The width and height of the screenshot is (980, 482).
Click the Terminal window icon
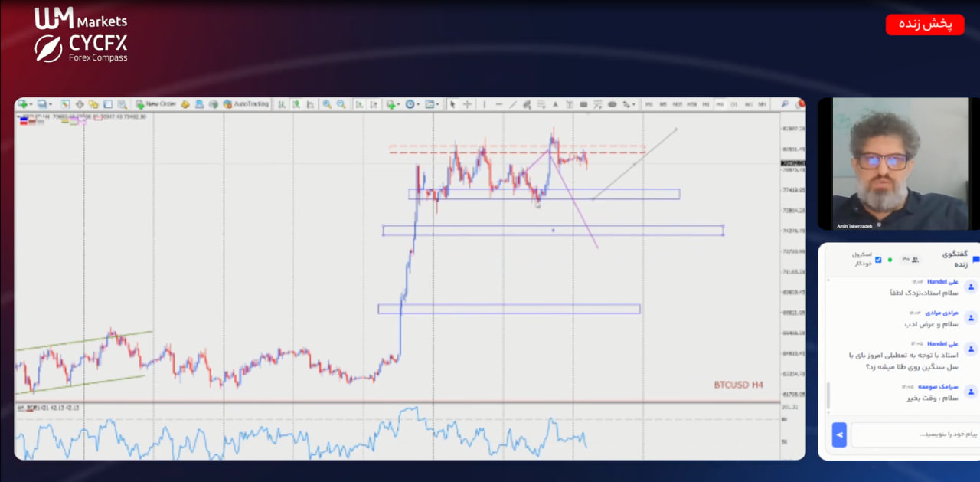(x=108, y=104)
